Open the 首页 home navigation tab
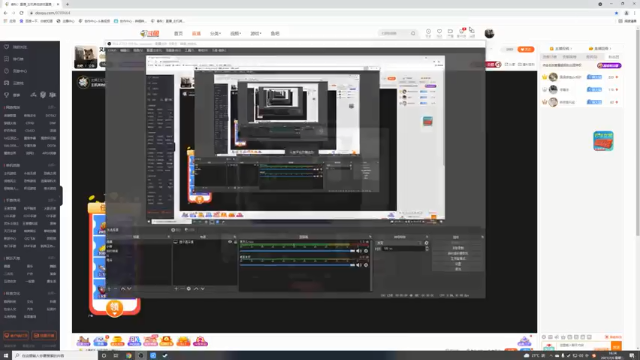The height and width of the screenshot is (360, 640). click(x=178, y=33)
